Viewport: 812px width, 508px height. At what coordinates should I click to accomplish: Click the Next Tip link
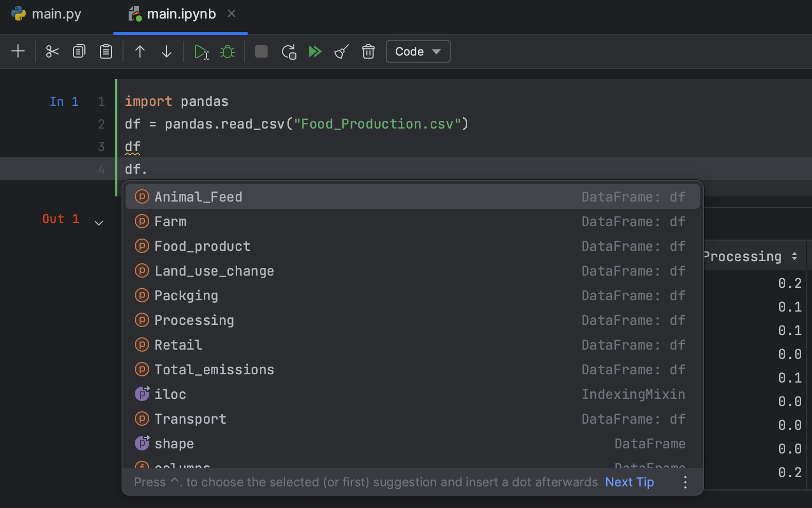pyautogui.click(x=629, y=482)
